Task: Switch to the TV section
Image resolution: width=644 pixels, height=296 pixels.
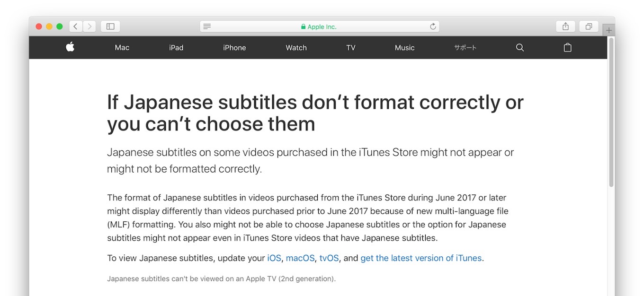Action: coord(350,47)
